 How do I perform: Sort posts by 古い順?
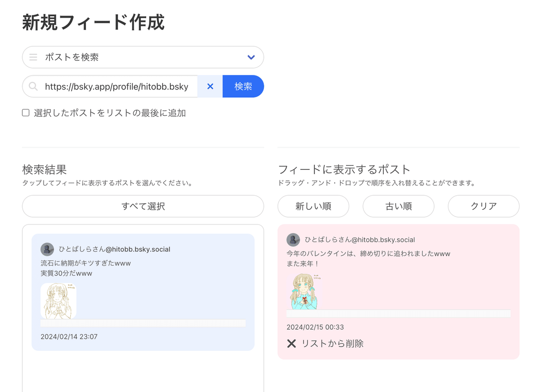click(x=398, y=206)
